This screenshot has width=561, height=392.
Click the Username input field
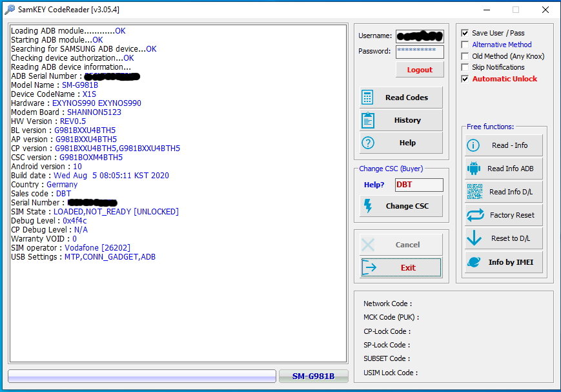tap(420, 36)
